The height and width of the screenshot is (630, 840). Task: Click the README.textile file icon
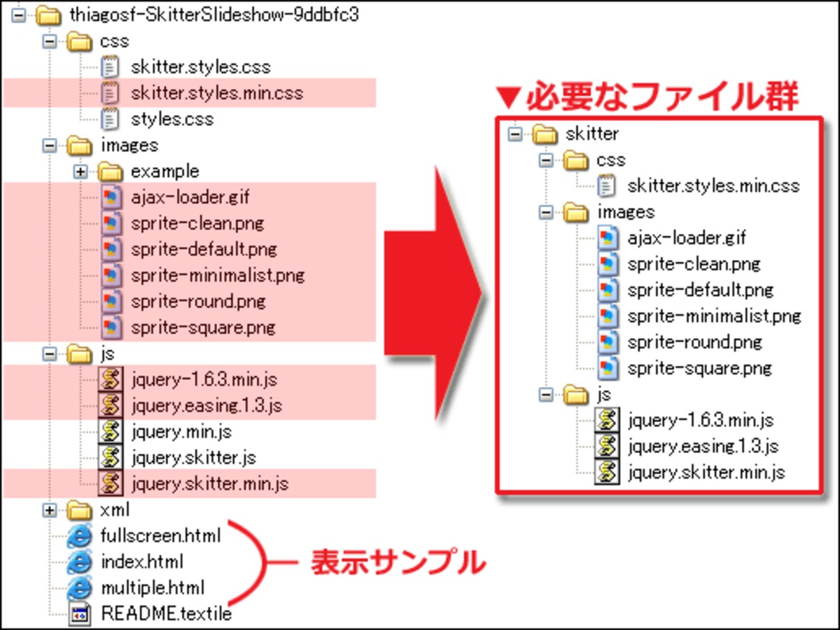point(79,615)
